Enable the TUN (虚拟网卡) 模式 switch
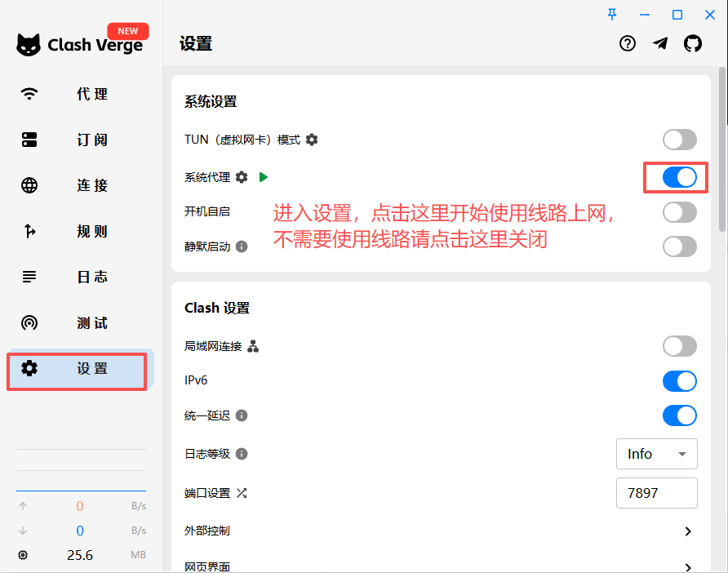The image size is (728, 573). pyautogui.click(x=679, y=140)
